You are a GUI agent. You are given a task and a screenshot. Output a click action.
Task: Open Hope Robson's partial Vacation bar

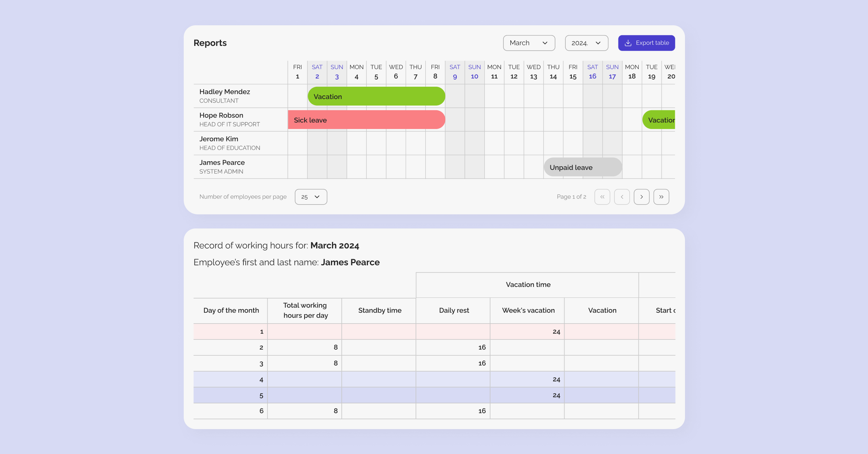pyautogui.click(x=659, y=120)
